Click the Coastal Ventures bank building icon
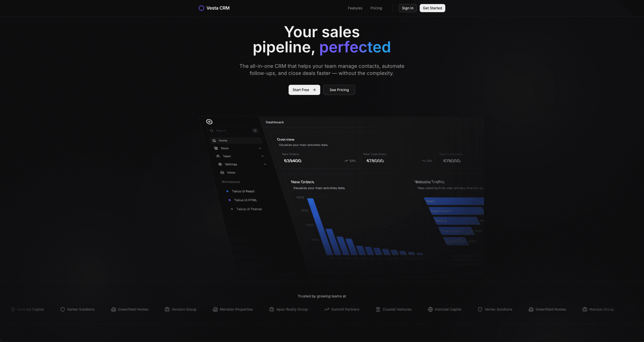 tap(378, 309)
